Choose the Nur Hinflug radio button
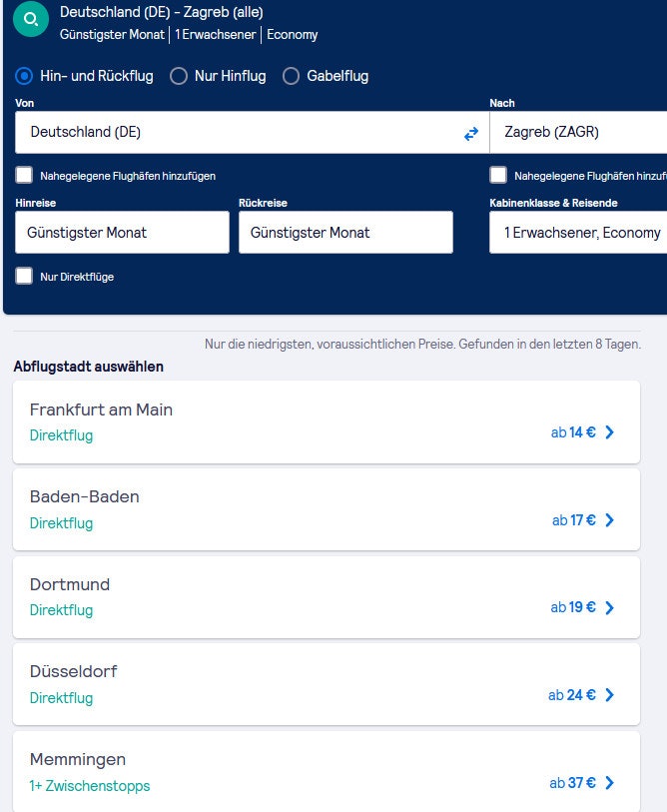Image resolution: width=667 pixels, height=812 pixels. pos(179,76)
